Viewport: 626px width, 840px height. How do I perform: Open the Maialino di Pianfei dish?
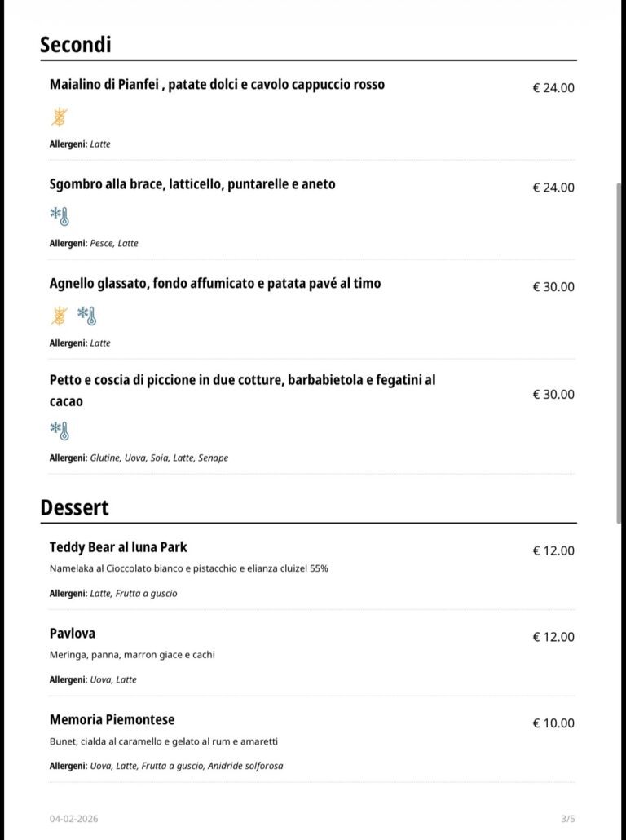pyautogui.click(x=217, y=85)
